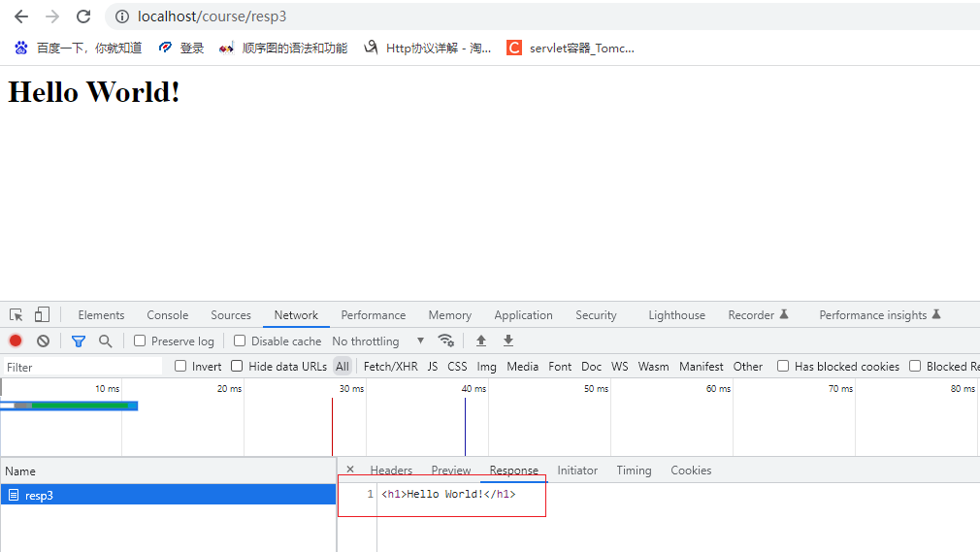Click the import HAR upload icon

480,341
